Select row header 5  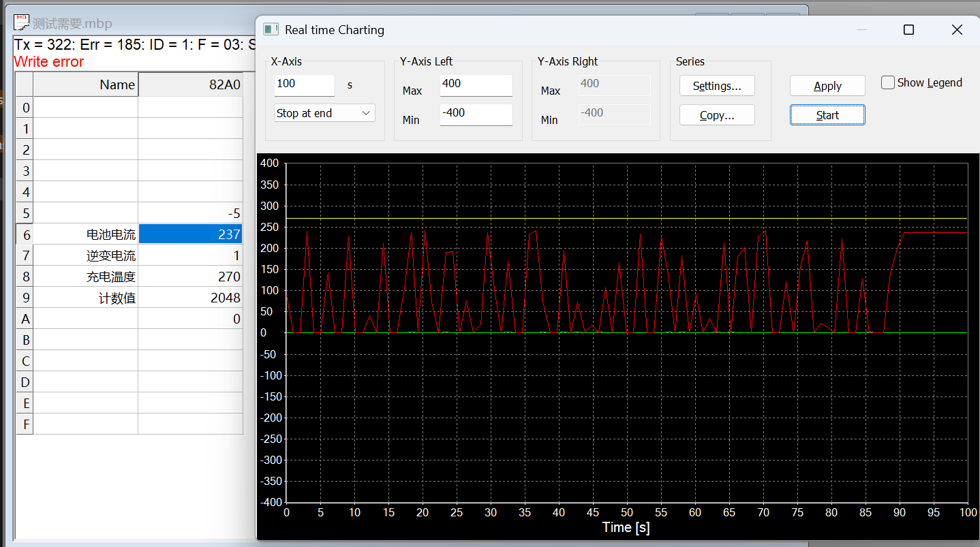pos(25,214)
